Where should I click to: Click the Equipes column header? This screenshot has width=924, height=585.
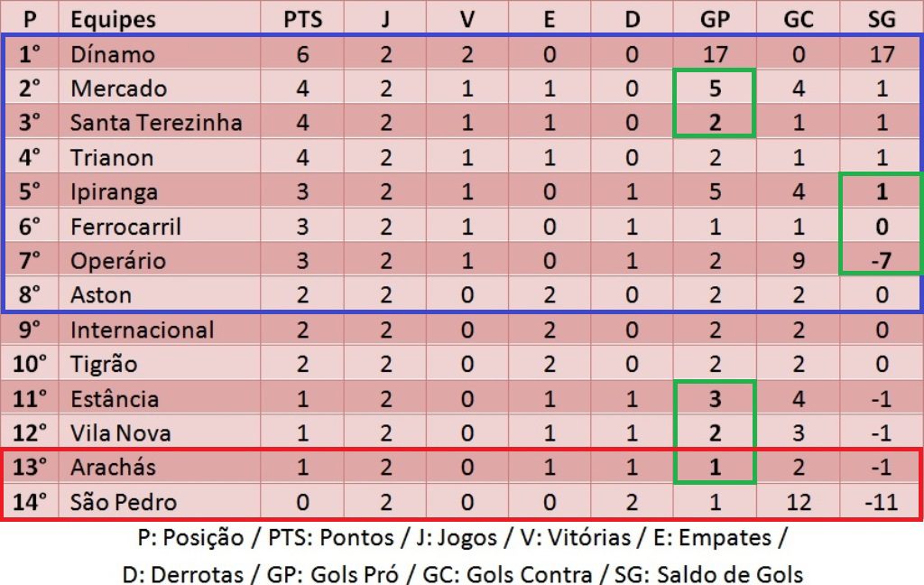[x=113, y=19]
